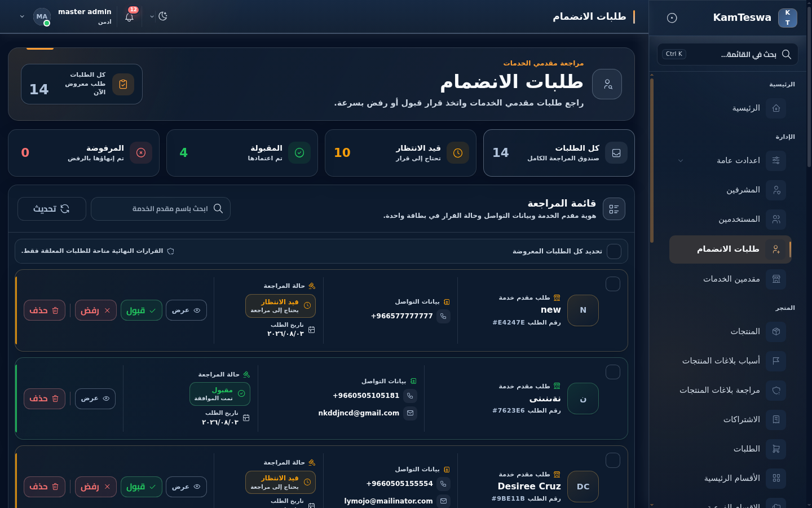Click the قيد الانتظار badge in new request
Image resolution: width=812 pixels, height=508 pixels.
click(280, 306)
